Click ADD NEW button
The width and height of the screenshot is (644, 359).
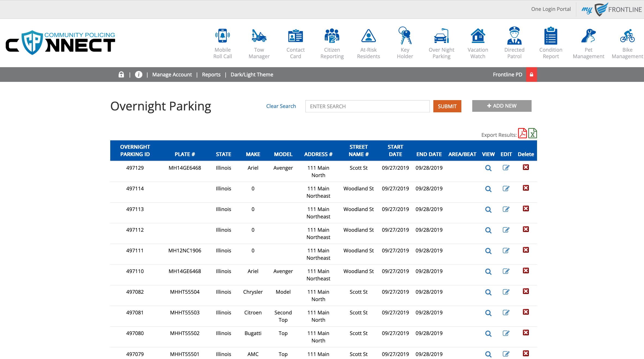coord(502,106)
